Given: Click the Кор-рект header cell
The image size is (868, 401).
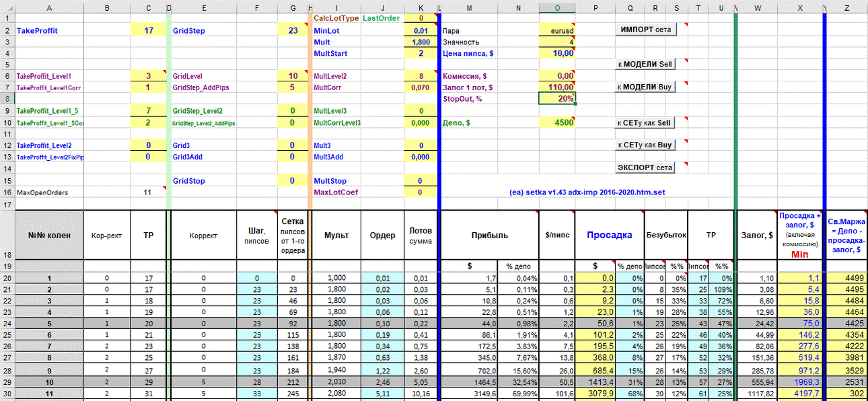Looking at the screenshot, I should [x=107, y=235].
